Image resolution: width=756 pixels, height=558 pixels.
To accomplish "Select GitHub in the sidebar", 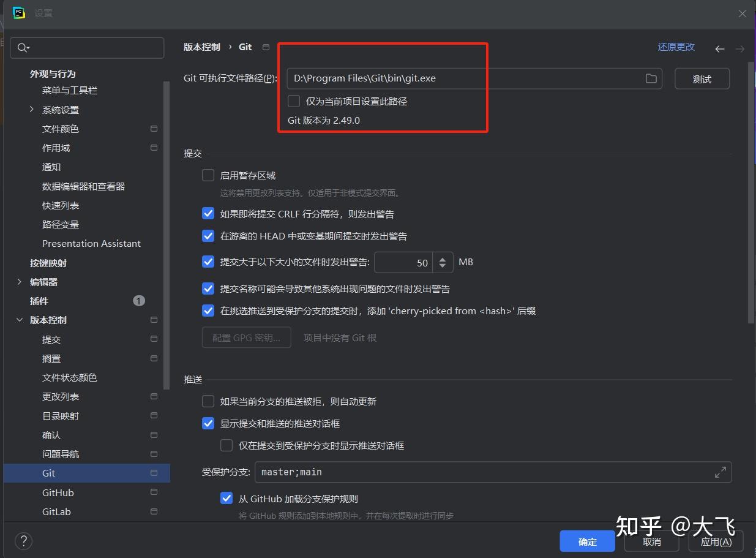I will pos(58,492).
